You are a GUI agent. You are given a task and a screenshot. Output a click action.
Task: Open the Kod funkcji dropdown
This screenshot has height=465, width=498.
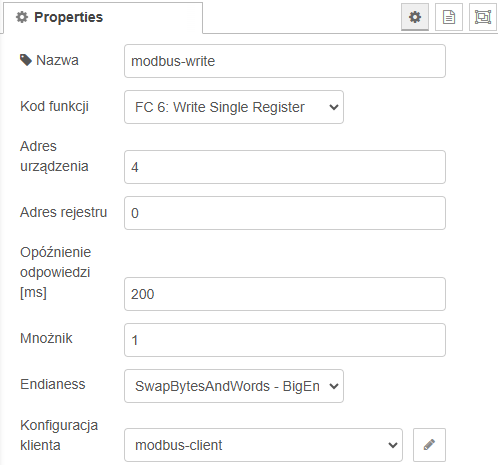click(x=234, y=107)
